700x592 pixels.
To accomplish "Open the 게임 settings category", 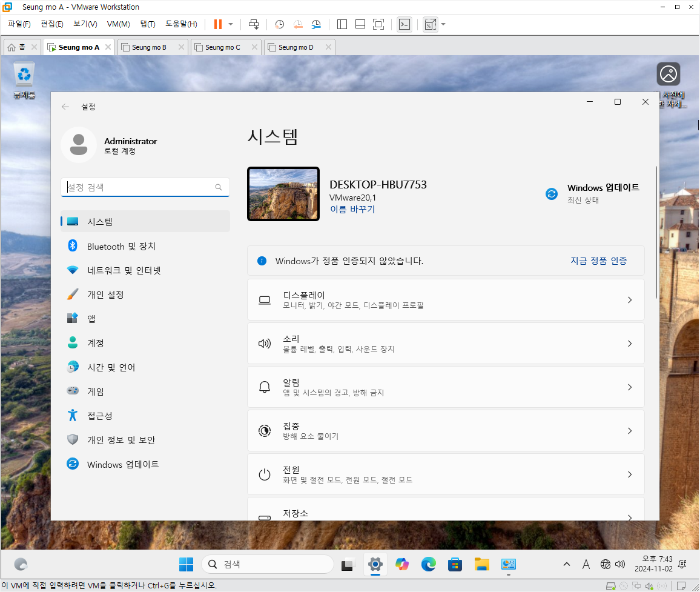I will click(x=145, y=391).
